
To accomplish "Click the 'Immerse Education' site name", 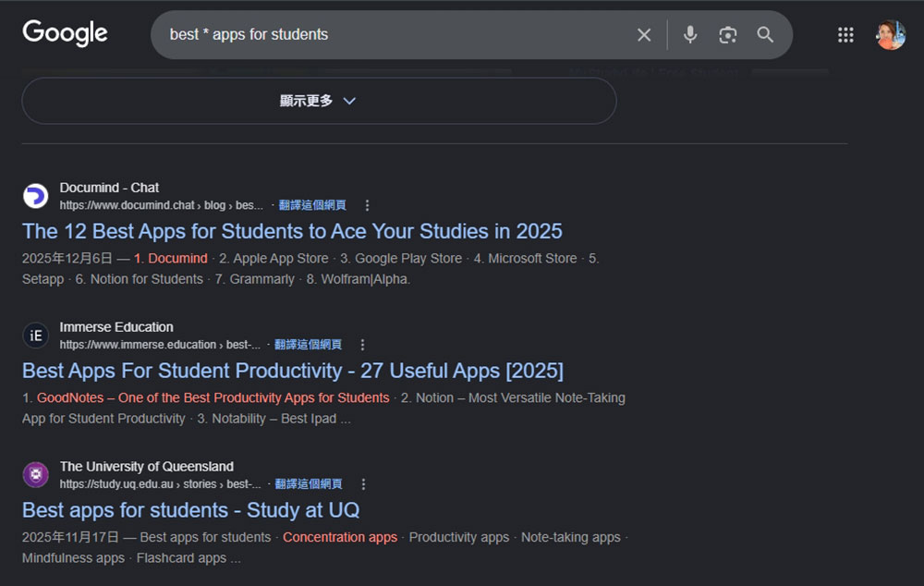I will (x=116, y=327).
